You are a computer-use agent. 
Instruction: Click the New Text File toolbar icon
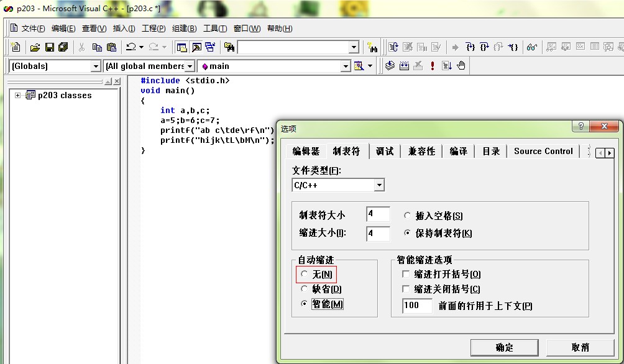tap(16, 47)
